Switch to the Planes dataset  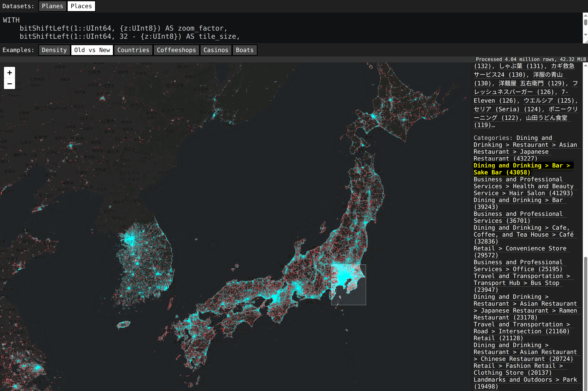[52, 6]
